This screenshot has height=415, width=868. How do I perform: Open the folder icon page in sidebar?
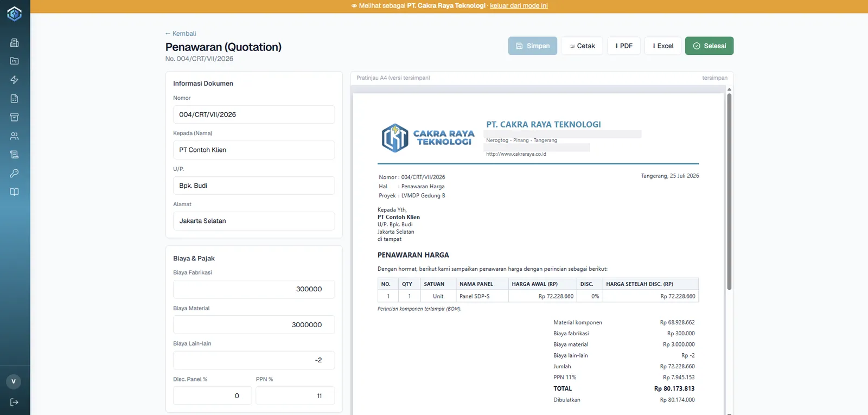[x=15, y=61]
